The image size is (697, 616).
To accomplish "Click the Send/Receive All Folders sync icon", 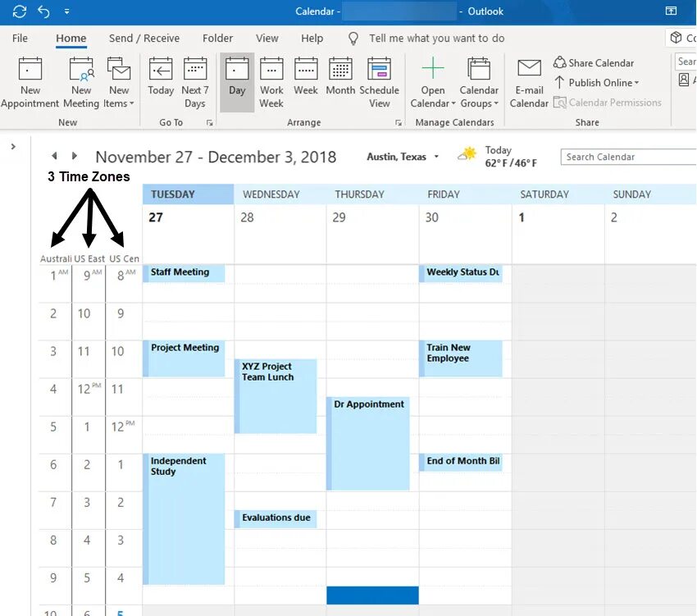I will point(20,11).
